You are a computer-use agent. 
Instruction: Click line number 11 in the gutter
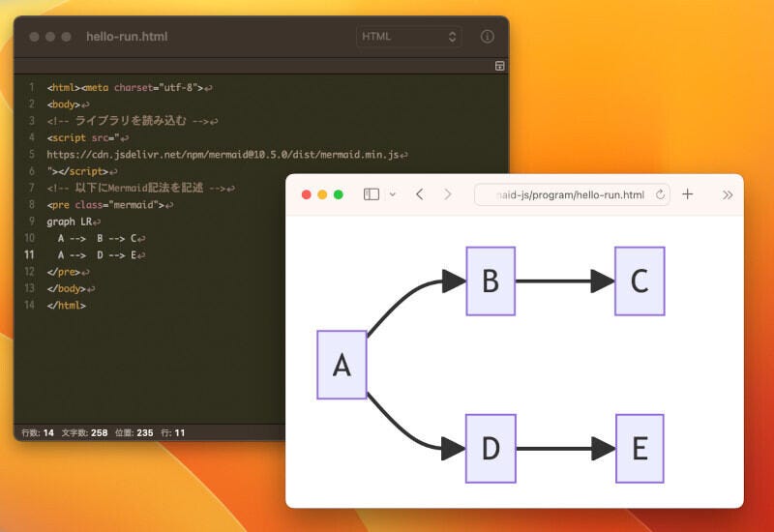pos(29,255)
